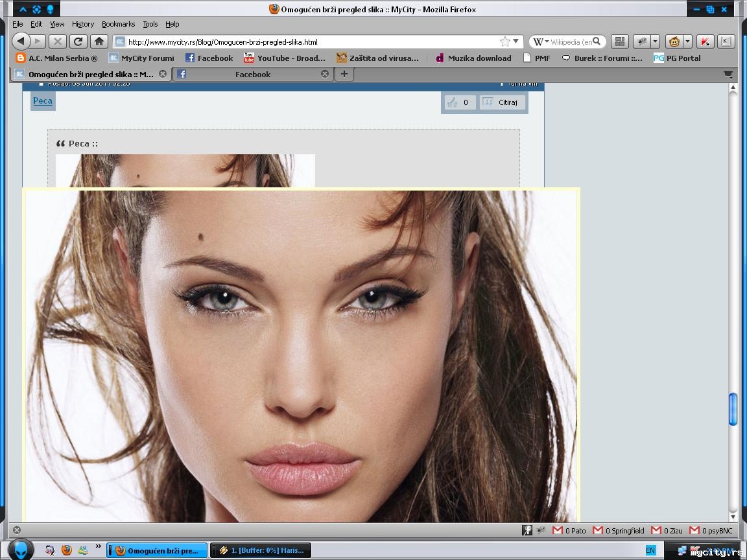Open the Alienware Start button

(21, 550)
